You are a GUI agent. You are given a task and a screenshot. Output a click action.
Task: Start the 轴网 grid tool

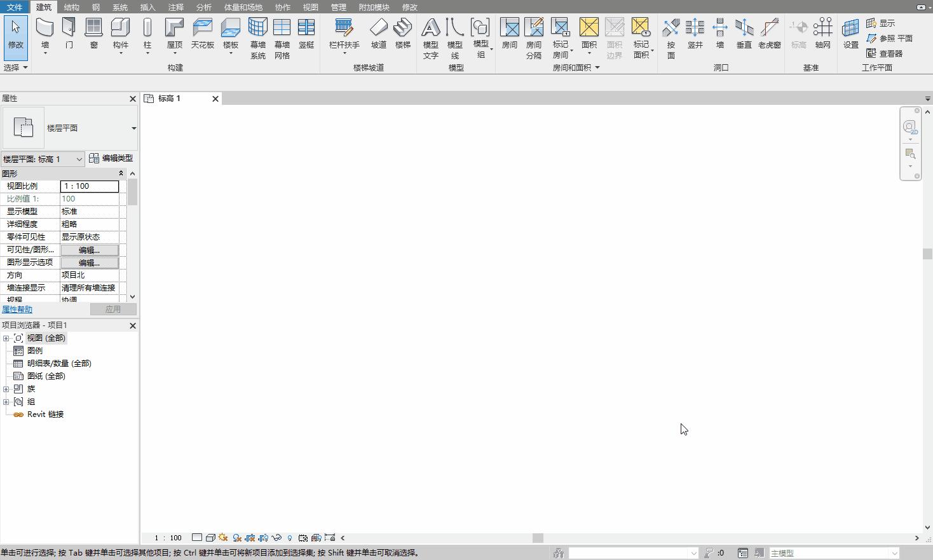click(x=822, y=34)
